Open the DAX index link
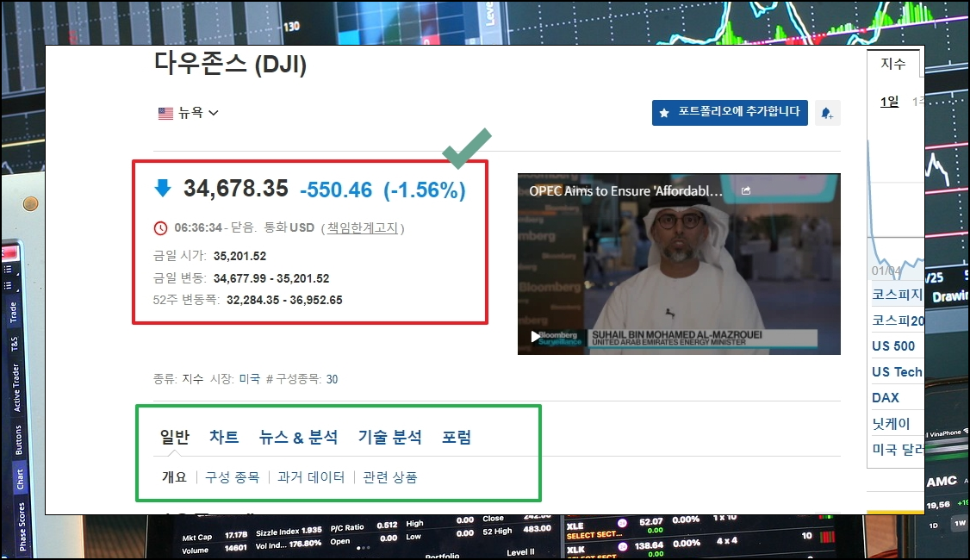Viewport: 970px width, 560px height. pos(886,398)
